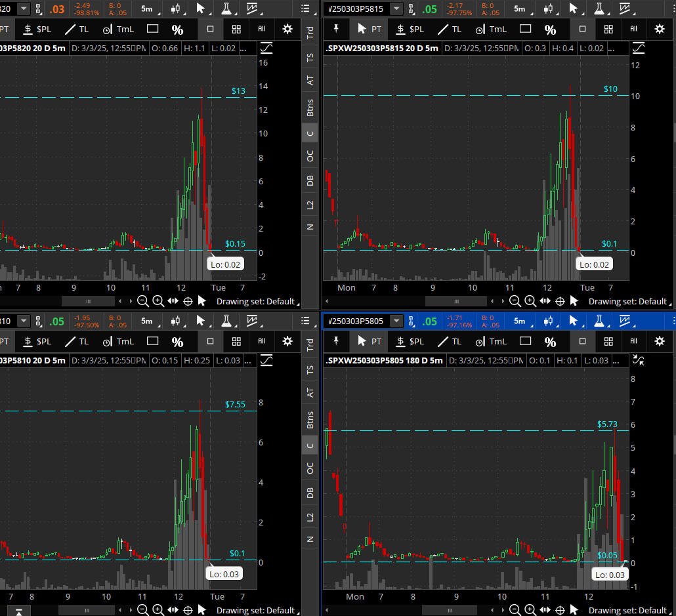Viewport: 676px width, 616px height.
Task: Select the L2 tab on the lower vertical sidebar
Action: click(310, 518)
